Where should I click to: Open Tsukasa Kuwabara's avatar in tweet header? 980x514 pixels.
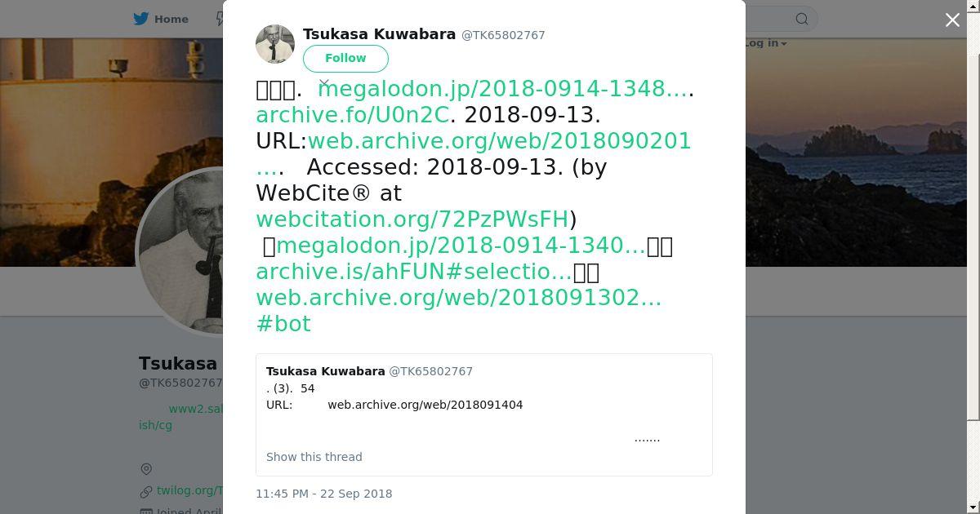275,44
